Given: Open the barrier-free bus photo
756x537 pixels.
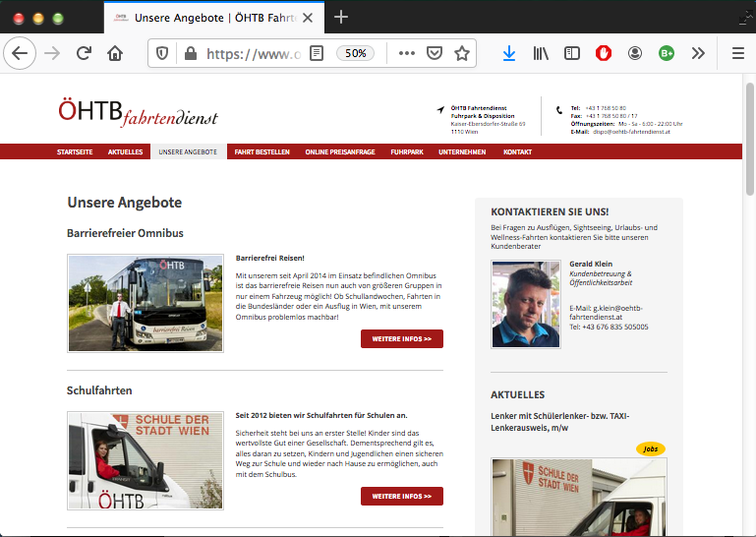Looking at the screenshot, I should [x=145, y=303].
